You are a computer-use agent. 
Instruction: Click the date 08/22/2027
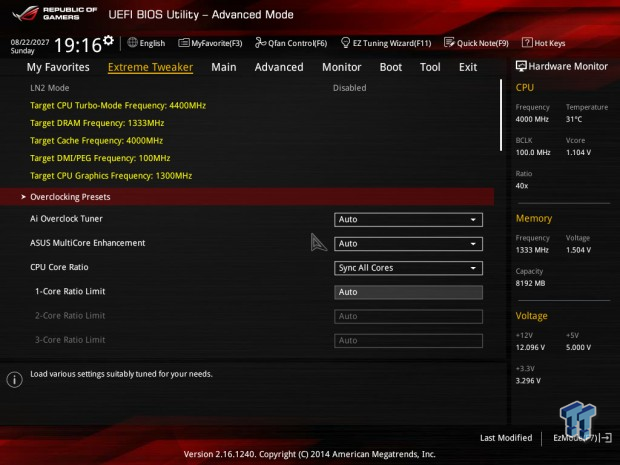[x=30, y=42]
